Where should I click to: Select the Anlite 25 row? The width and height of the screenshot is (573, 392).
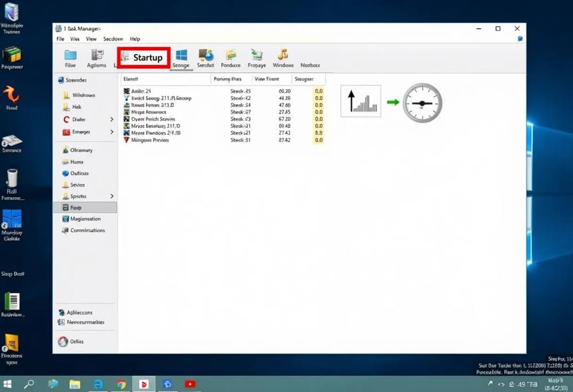point(223,91)
